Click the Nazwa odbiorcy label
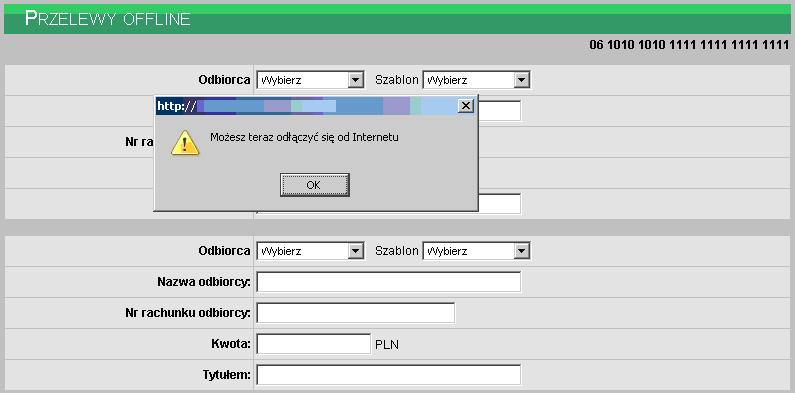The image size is (795, 393). [204, 282]
